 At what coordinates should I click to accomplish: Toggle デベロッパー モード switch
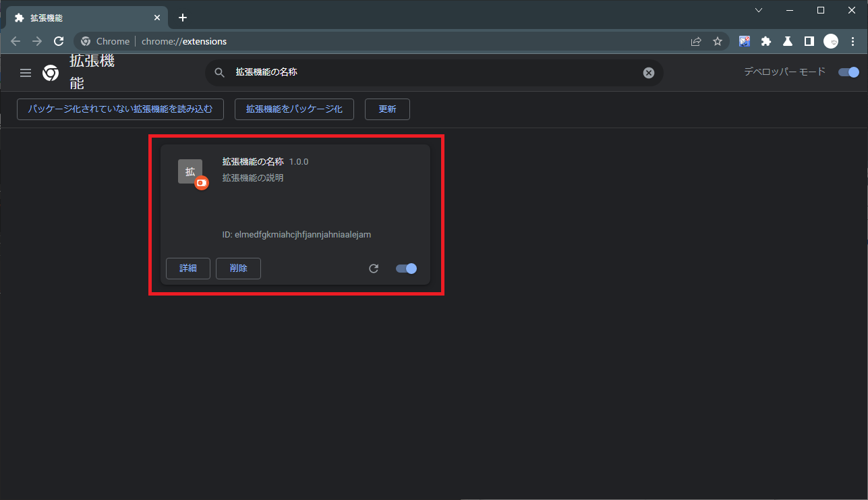tap(848, 72)
